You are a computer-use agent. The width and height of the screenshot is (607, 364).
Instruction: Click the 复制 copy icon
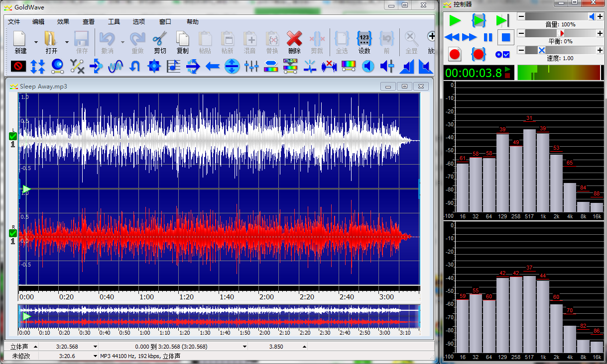point(183,39)
